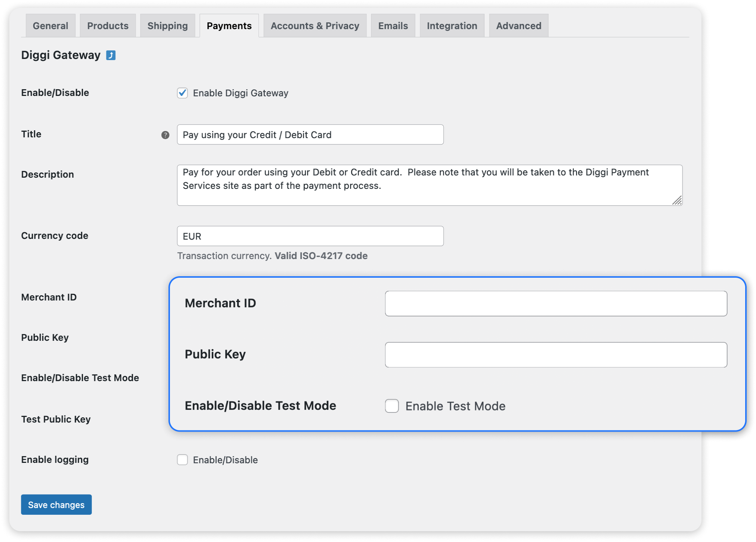This screenshot has height=542, width=756.
Task: Click into the Title text field
Action: click(310, 135)
